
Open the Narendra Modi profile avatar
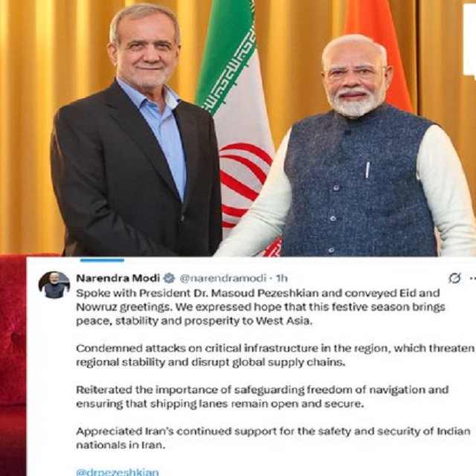(x=54, y=285)
